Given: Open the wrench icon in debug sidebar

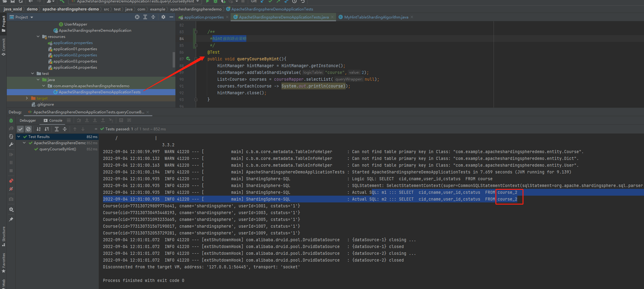Looking at the screenshot, I should [11, 144].
